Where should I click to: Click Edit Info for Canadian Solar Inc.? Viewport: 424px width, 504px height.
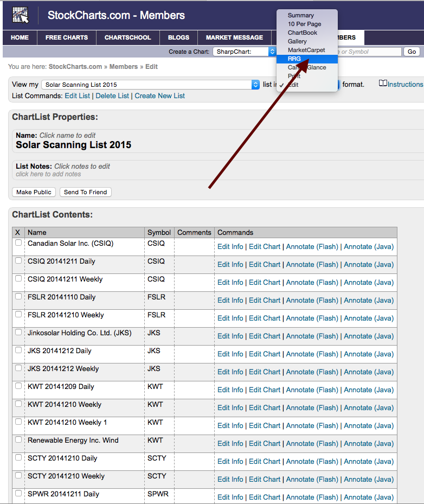point(230,246)
